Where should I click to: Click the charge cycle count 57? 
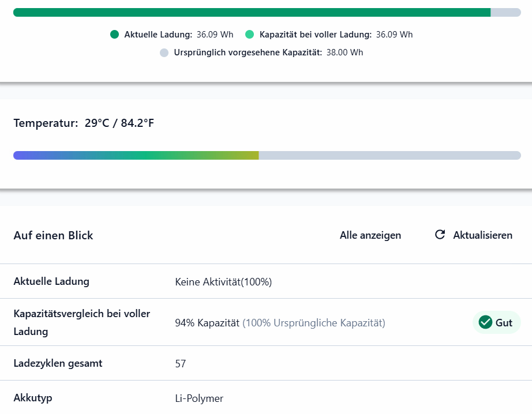coord(181,364)
